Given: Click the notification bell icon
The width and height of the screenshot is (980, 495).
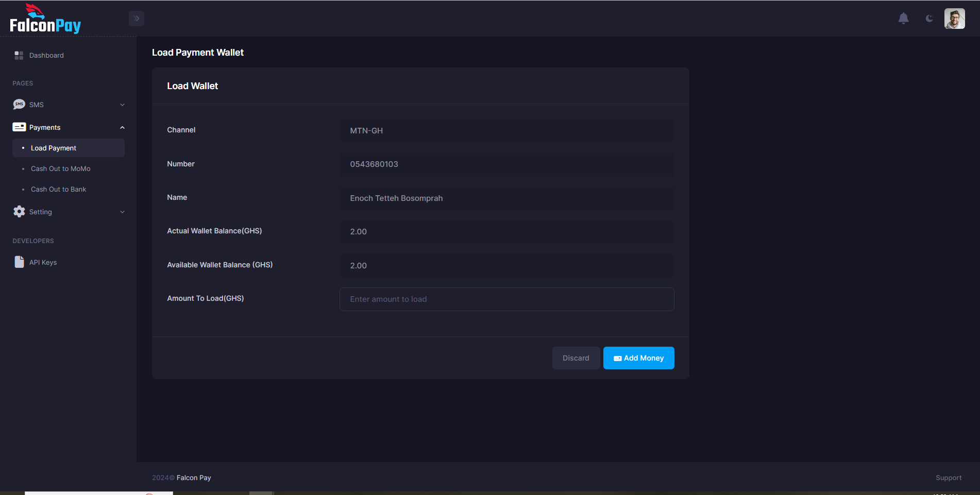Looking at the screenshot, I should point(903,18).
